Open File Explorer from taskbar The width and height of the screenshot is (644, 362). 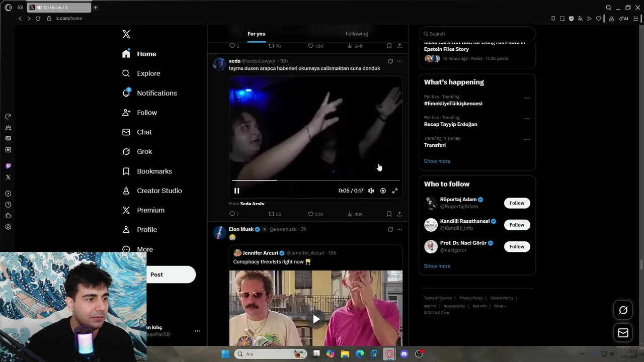[x=345, y=354]
